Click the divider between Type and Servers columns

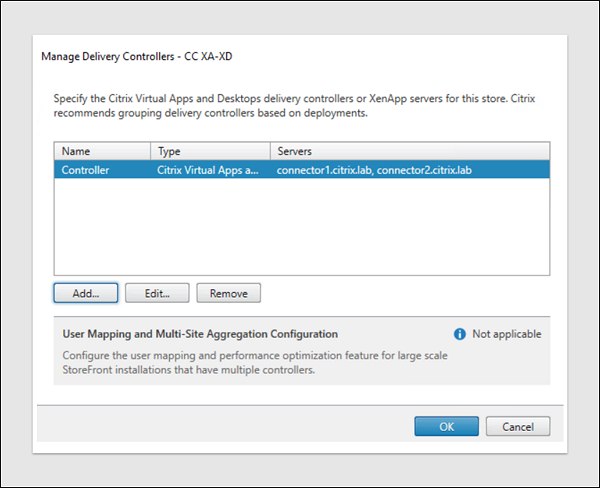tap(269, 151)
